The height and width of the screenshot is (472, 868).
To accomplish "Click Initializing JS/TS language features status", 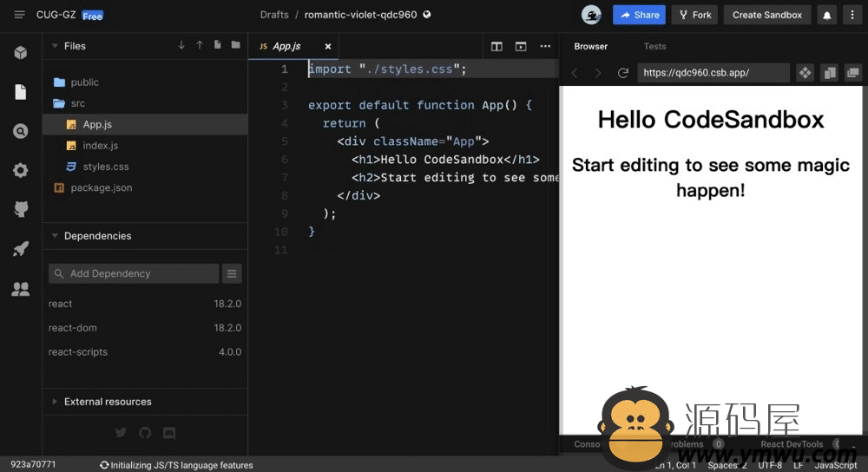I will tap(176, 465).
